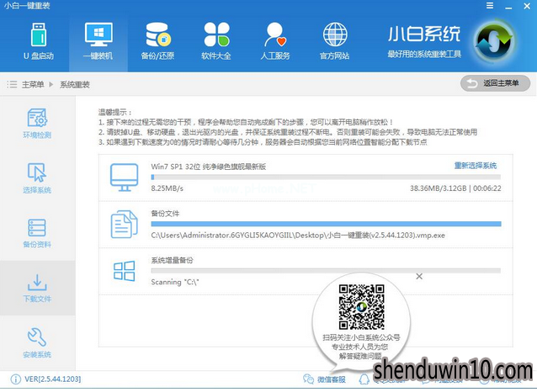The height and width of the screenshot is (392, 537).
Task: Click the documents icon beside 备份文件
Action: click(x=124, y=225)
